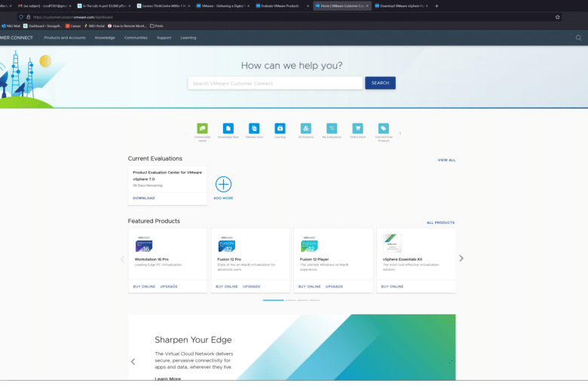Open the NKU Mail bookmark
The width and height of the screenshot is (588, 389).
point(11,26)
